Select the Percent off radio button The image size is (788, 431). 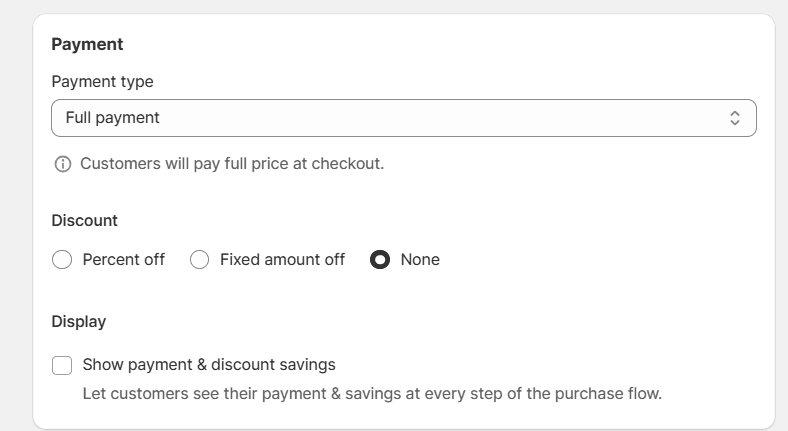[x=62, y=260]
